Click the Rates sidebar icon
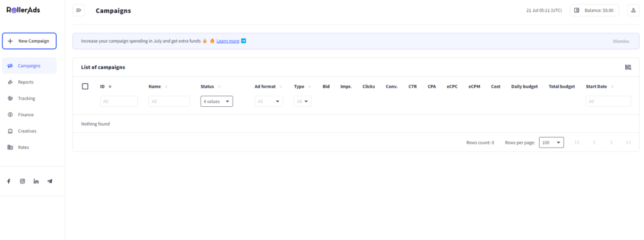This screenshot has width=644, height=240. click(10, 147)
